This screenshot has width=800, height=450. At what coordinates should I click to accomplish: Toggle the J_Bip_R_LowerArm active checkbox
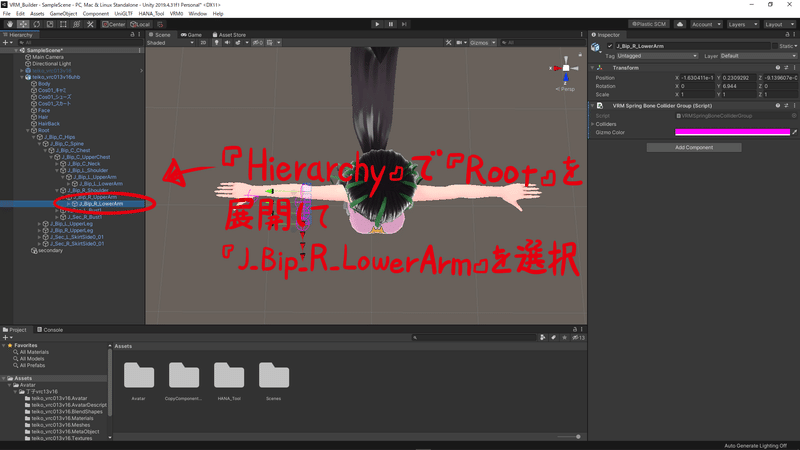pyautogui.click(x=610, y=46)
